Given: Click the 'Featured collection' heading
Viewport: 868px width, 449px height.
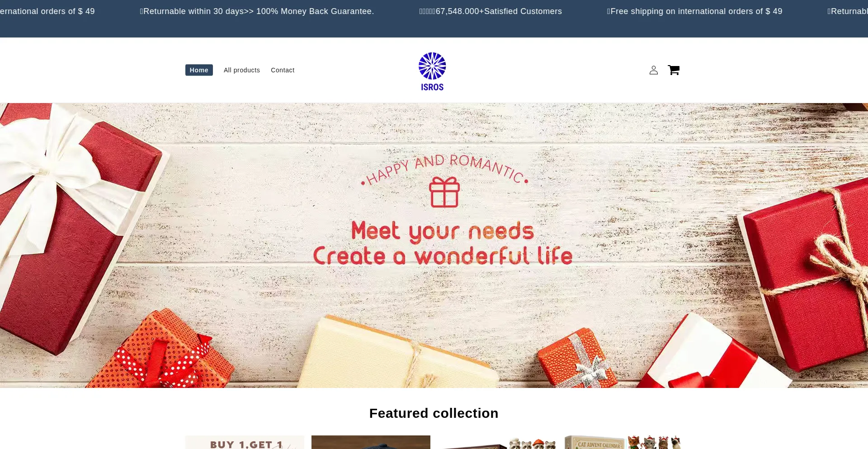Looking at the screenshot, I should [x=434, y=413].
